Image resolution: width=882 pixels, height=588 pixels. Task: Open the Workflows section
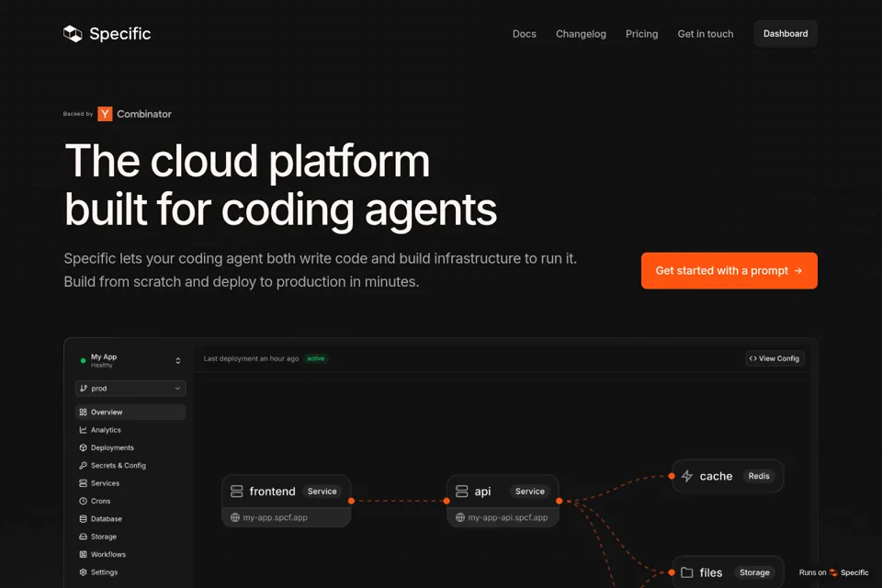tap(130, 554)
